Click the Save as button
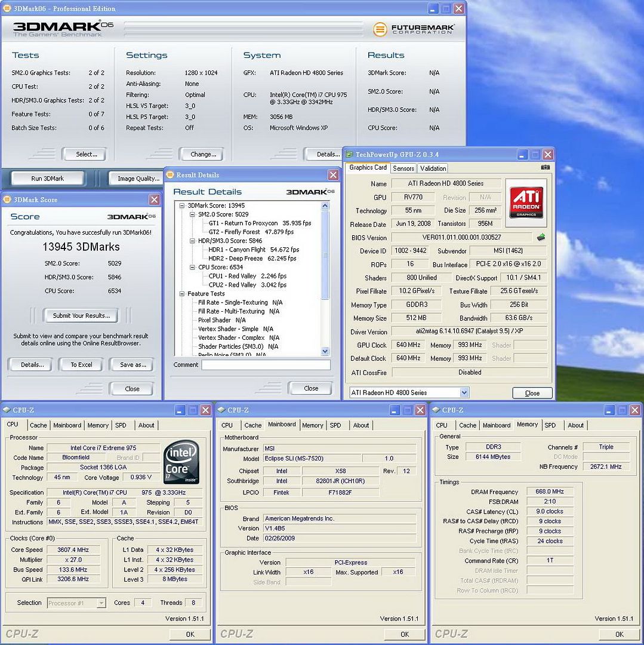This screenshot has height=645, width=644. point(133,365)
